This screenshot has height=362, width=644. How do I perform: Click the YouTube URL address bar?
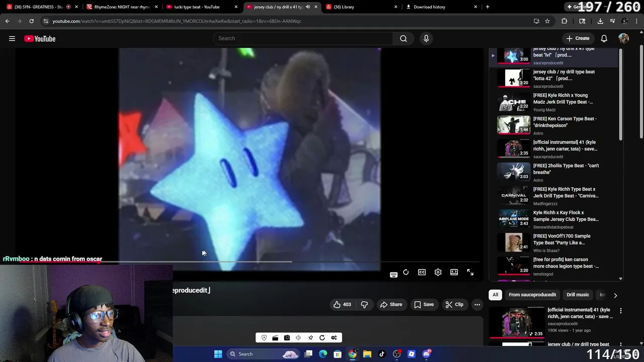(287, 21)
